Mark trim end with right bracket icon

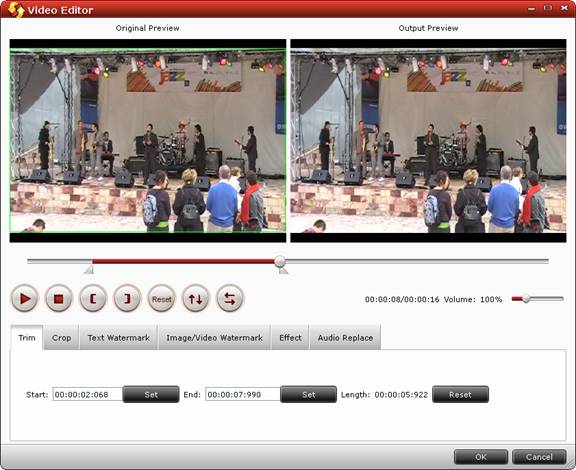pyautogui.click(x=127, y=298)
